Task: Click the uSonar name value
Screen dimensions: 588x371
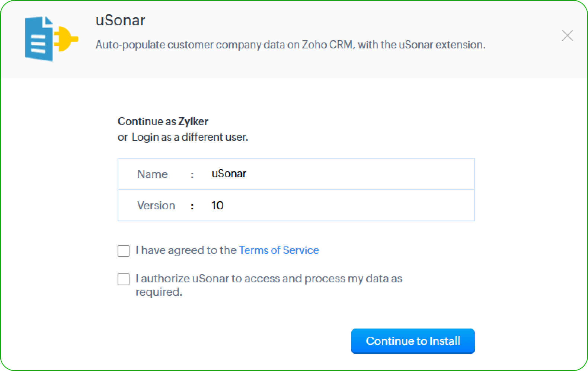Action: pos(229,174)
